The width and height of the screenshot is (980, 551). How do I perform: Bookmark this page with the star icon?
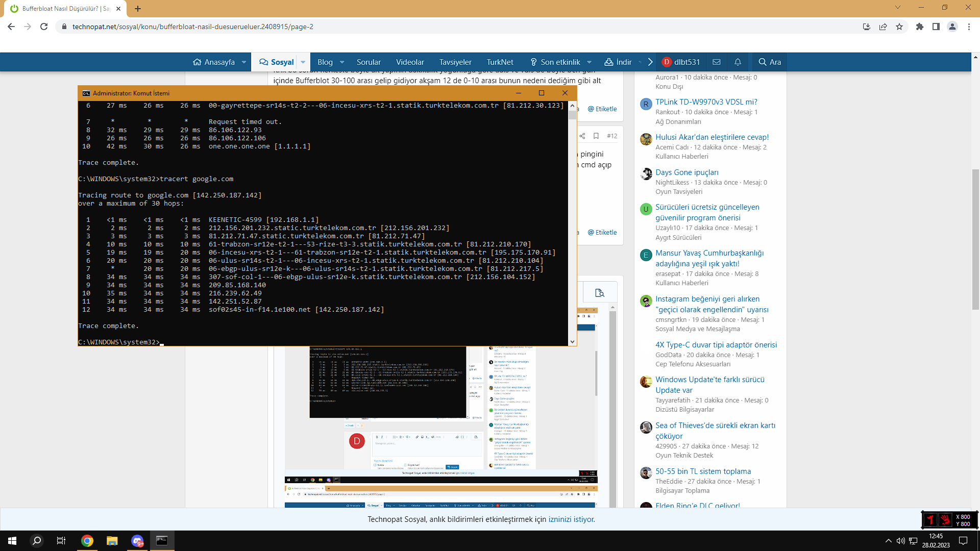(899, 27)
